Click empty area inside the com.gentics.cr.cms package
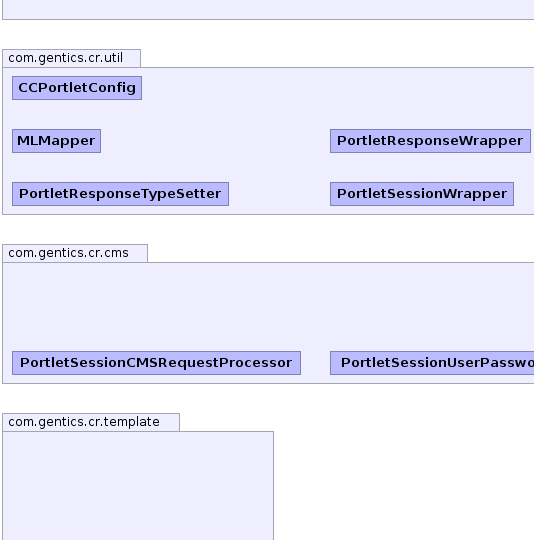The width and height of the screenshot is (534, 540). coord(269,307)
